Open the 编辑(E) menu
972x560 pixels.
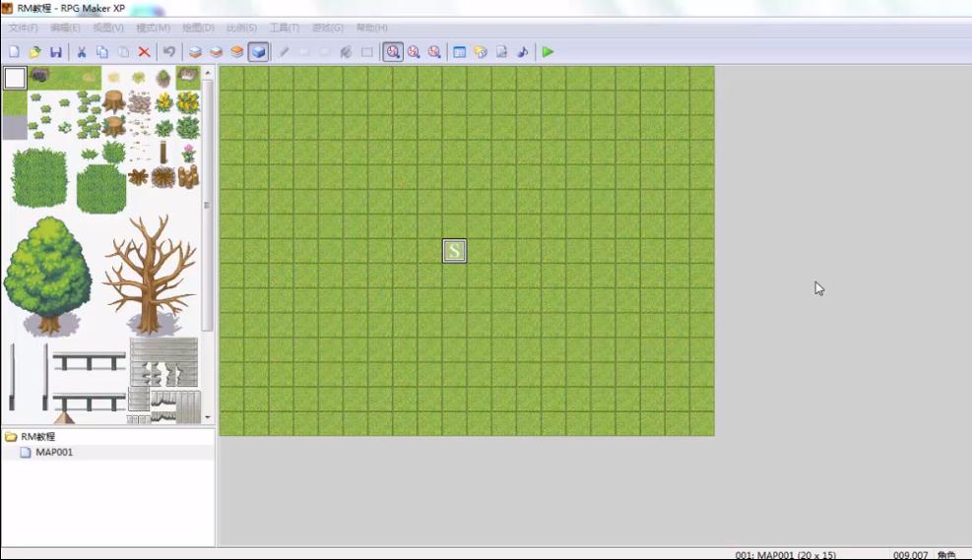(65, 28)
